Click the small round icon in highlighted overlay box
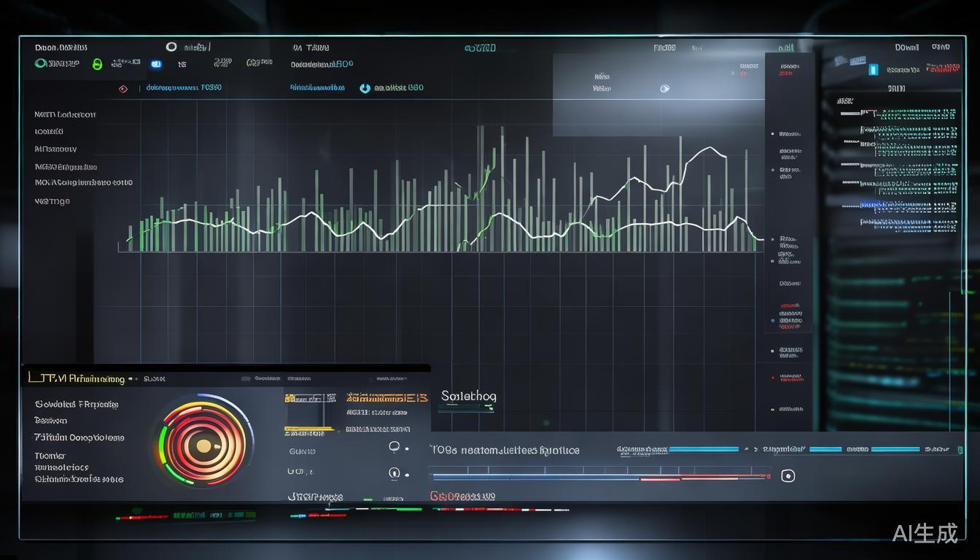The height and width of the screenshot is (560, 980). tap(664, 88)
